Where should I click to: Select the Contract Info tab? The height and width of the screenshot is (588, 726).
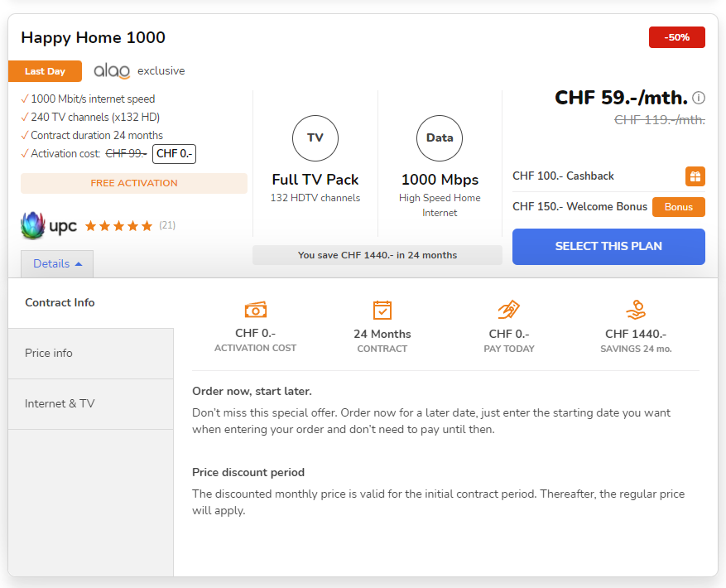click(90, 303)
